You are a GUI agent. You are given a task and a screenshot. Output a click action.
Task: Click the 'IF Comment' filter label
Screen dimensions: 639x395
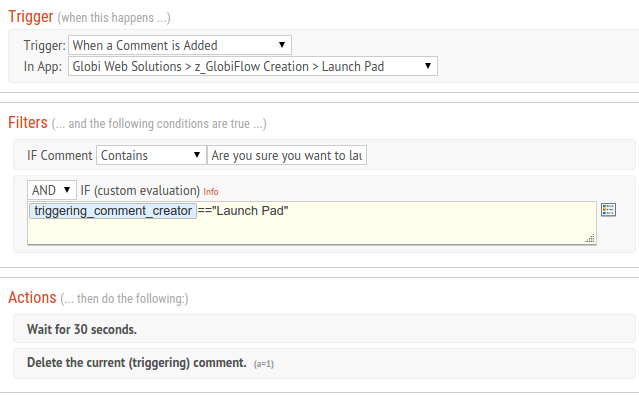coord(60,156)
